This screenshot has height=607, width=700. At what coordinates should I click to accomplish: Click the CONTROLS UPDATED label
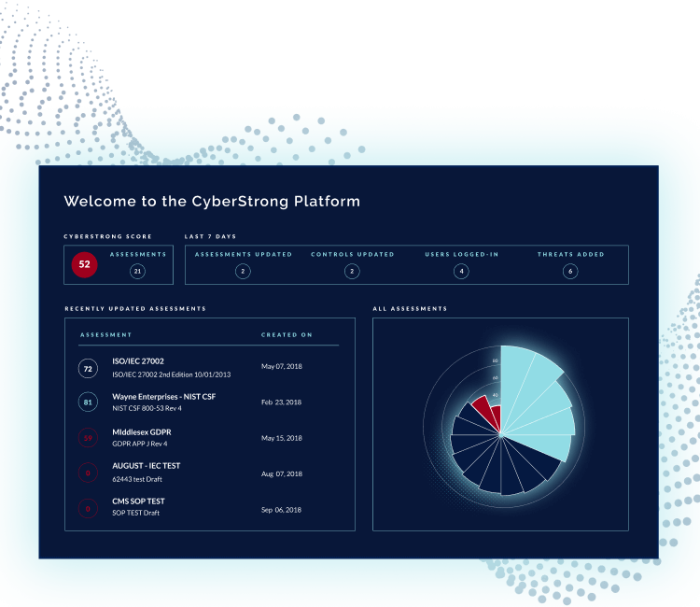tap(353, 254)
